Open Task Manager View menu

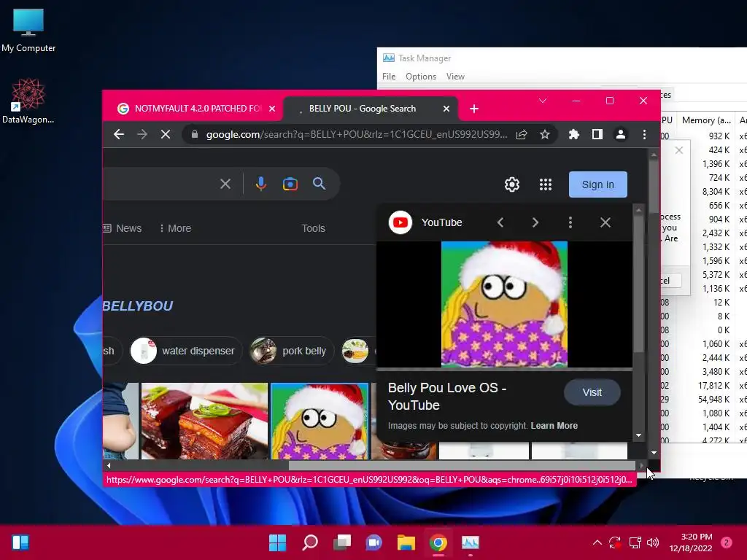455,77
